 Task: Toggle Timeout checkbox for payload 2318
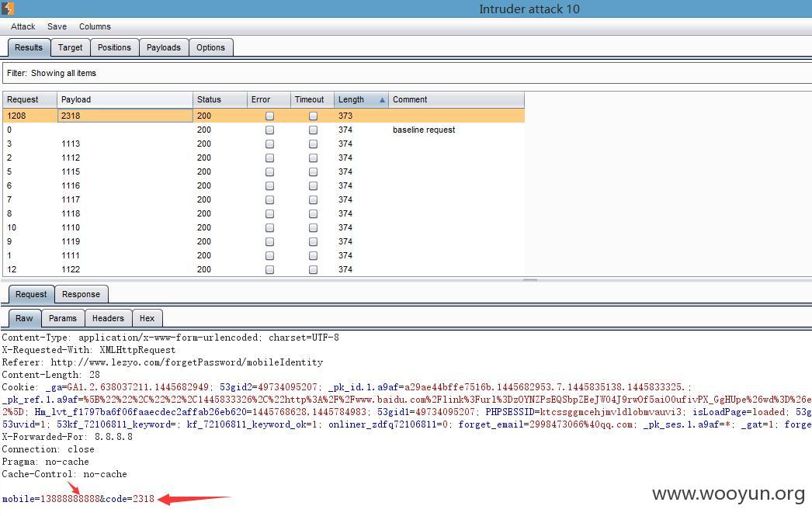tap(313, 116)
